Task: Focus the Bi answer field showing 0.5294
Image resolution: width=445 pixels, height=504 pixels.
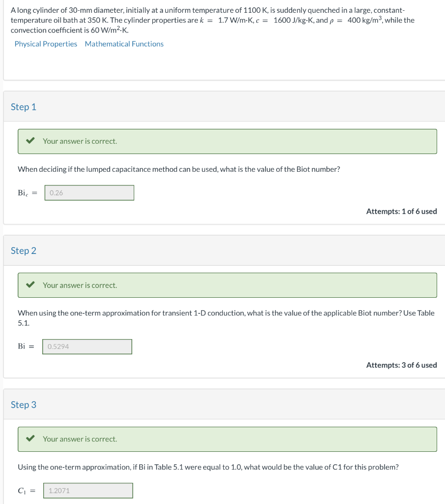Action: pos(87,346)
